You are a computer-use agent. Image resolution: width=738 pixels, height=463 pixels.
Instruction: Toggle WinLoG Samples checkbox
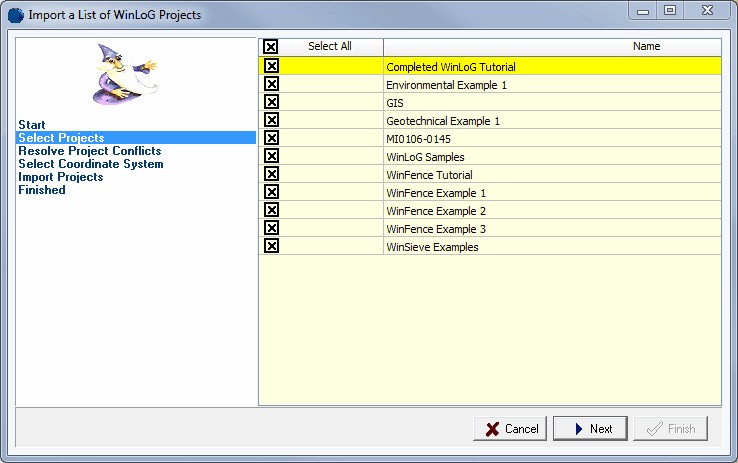coord(271,156)
